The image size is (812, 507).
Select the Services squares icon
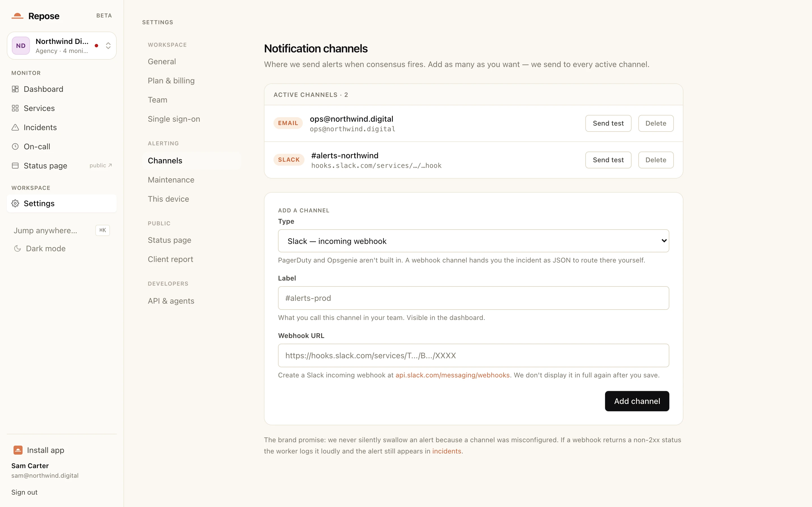tap(15, 108)
